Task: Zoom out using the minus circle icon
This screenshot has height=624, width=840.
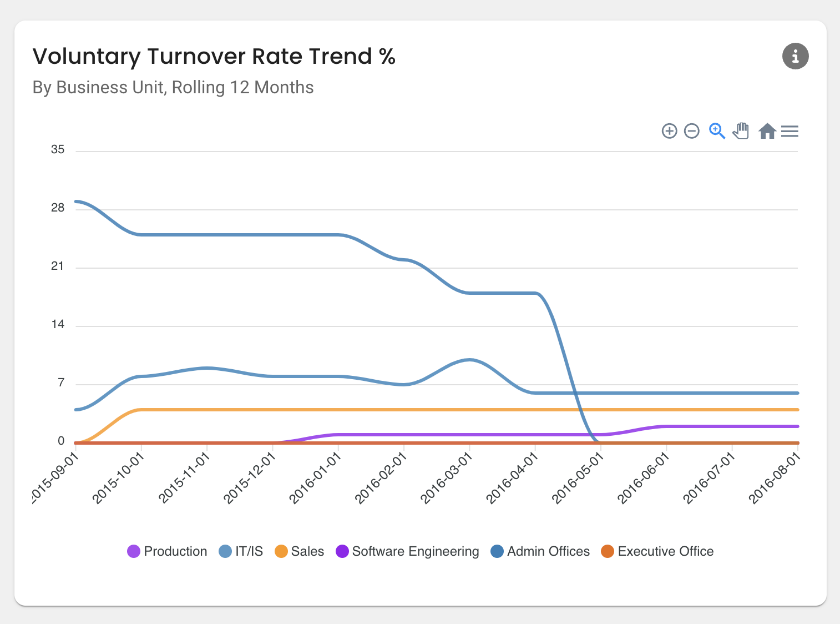Action: tap(691, 131)
